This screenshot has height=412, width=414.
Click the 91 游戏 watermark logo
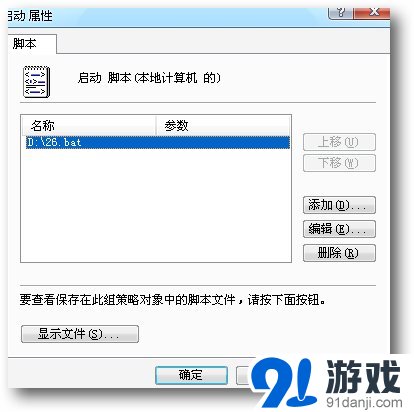click(326, 383)
